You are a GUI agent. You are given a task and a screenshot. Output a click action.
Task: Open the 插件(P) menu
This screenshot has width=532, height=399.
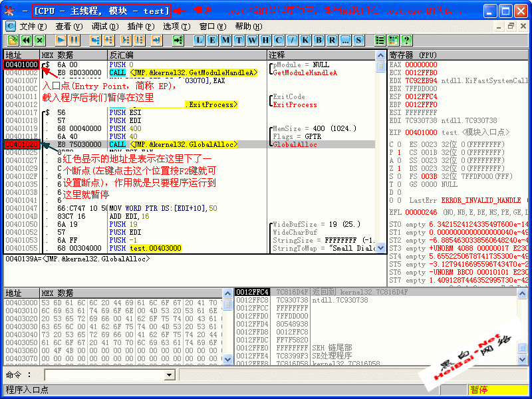141,27
